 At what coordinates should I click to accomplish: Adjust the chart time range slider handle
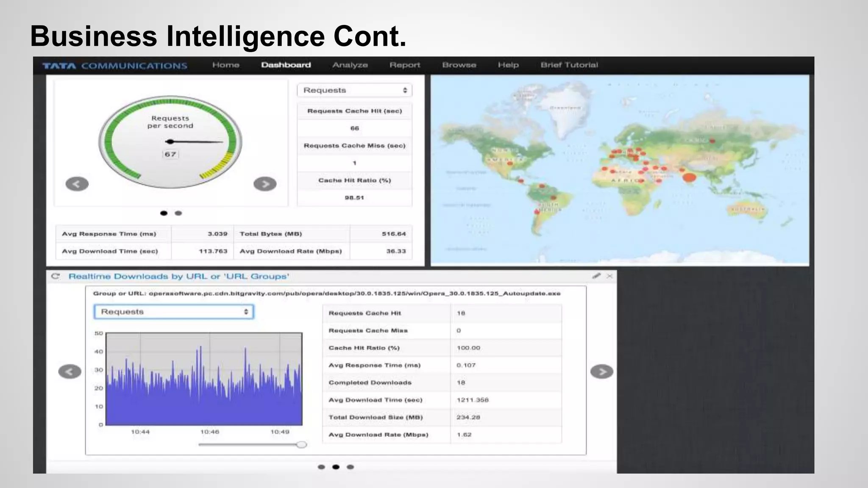click(301, 444)
